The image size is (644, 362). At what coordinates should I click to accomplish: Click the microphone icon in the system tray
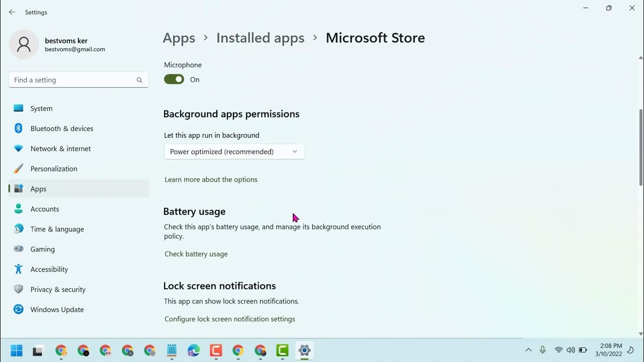click(543, 350)
